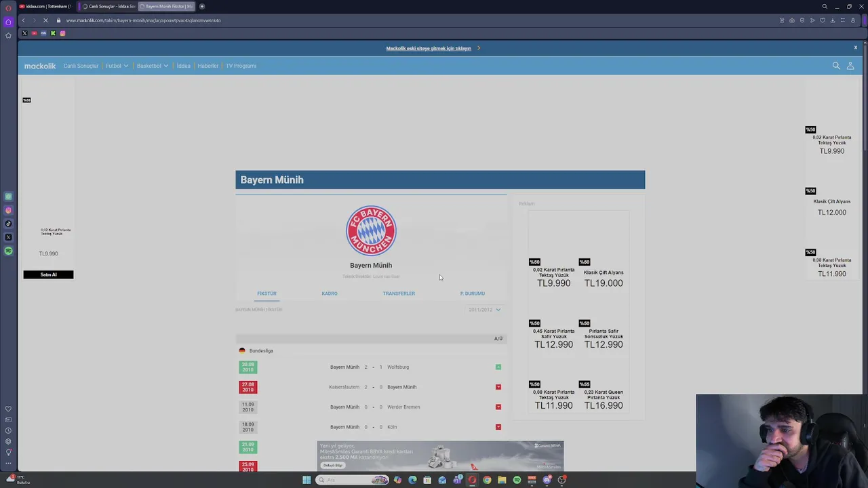Viewport: 868px width, 488px height.
Task: Open the İddaa menu item
Action: (x=183, y=66)
